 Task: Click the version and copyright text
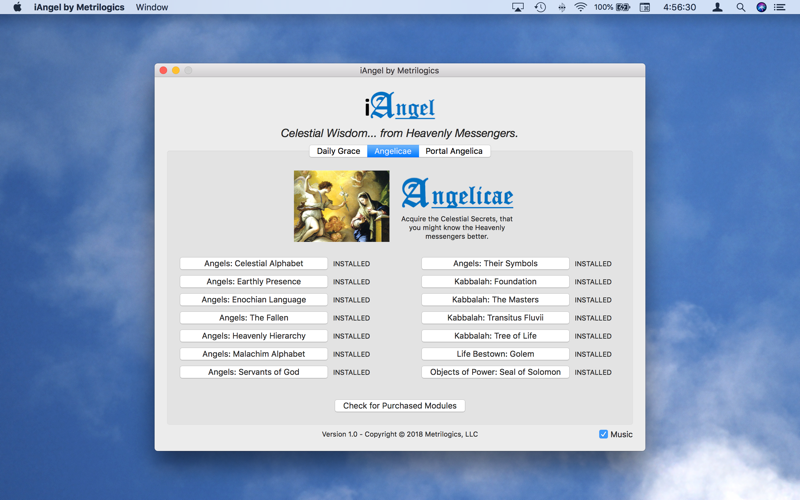coord(399,434)
